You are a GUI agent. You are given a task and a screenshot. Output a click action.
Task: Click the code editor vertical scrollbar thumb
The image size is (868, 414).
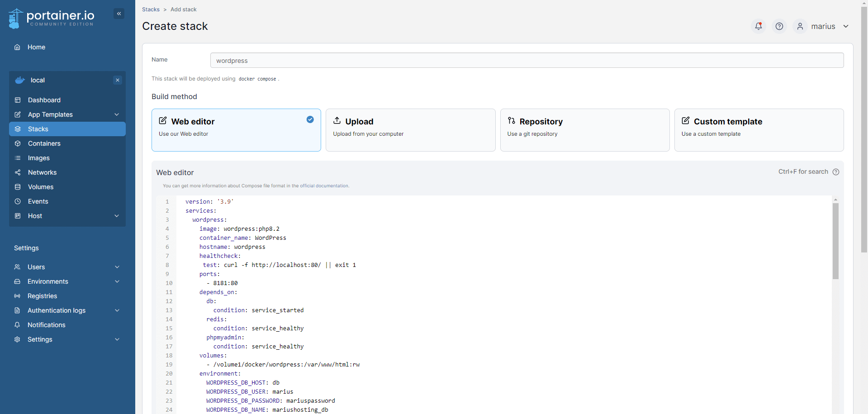click(835, 241)
